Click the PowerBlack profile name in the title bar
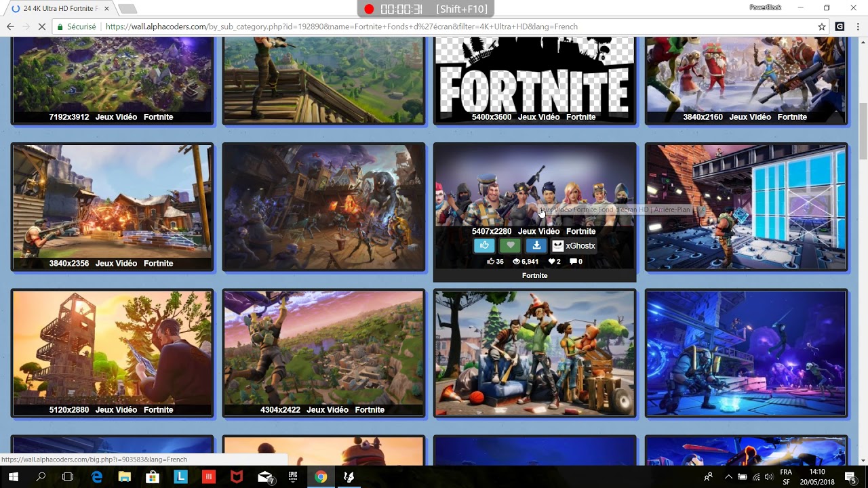 point(765,7)
